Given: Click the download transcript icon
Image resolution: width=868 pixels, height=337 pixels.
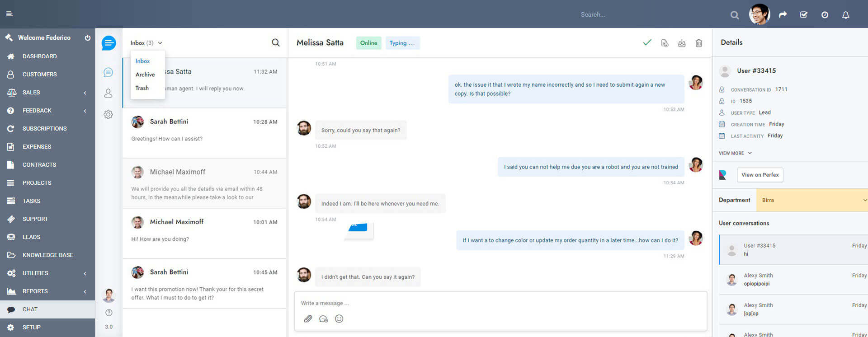Looking at the screenshot, I should click(682, 43).
